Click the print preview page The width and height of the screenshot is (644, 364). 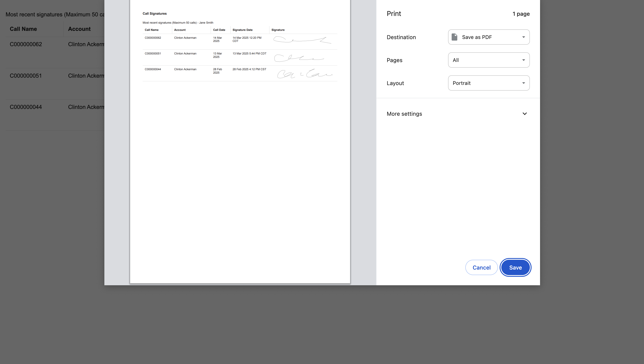coord(240,175)
